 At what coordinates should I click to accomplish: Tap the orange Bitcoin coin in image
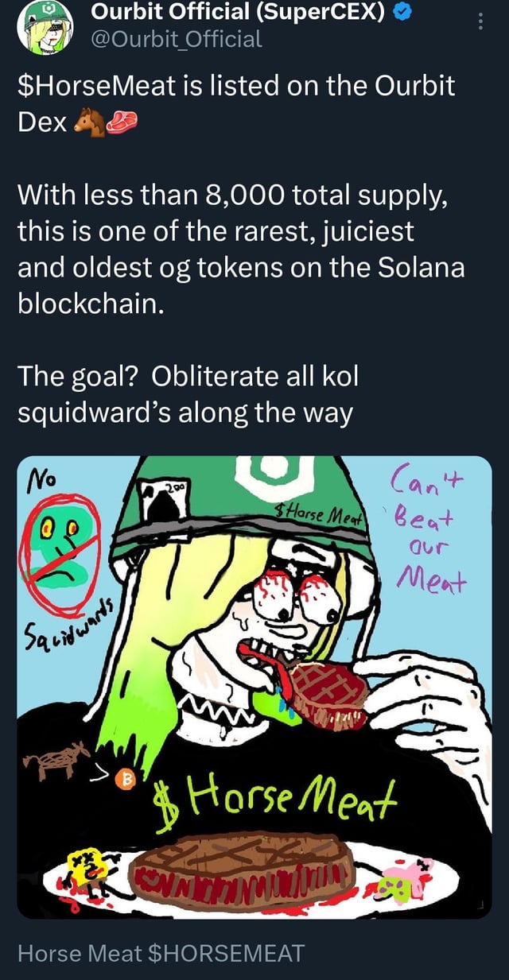tap(122, 780)
